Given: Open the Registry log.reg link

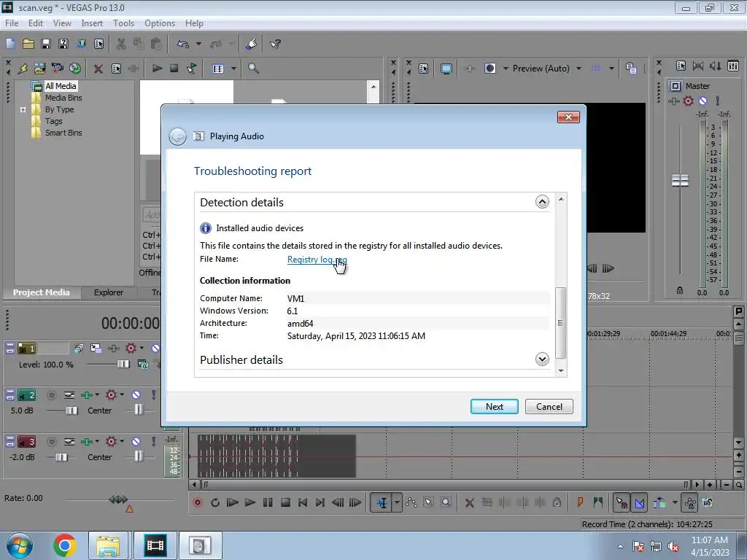Looking at the screenshot, I should pyautogui.click(x=317, y=260).
